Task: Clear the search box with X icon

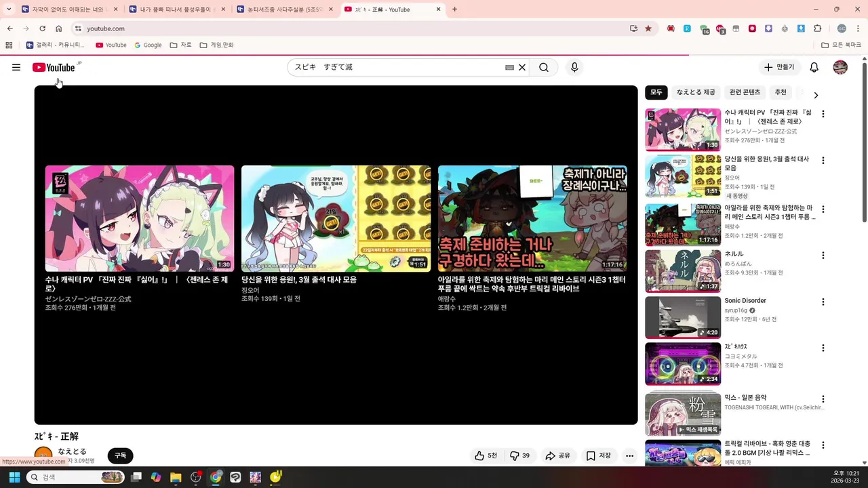Action: point(522,67)
